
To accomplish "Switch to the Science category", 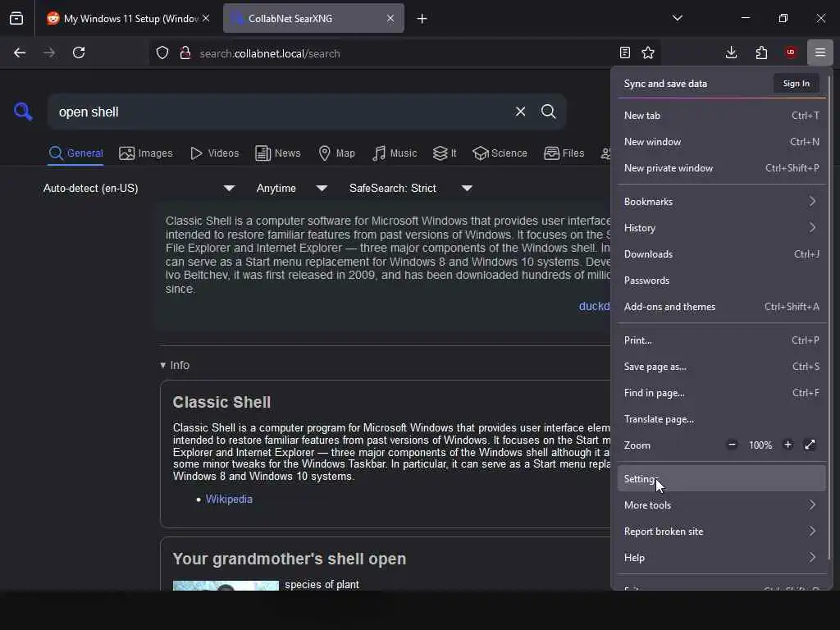I will point(500,153).
